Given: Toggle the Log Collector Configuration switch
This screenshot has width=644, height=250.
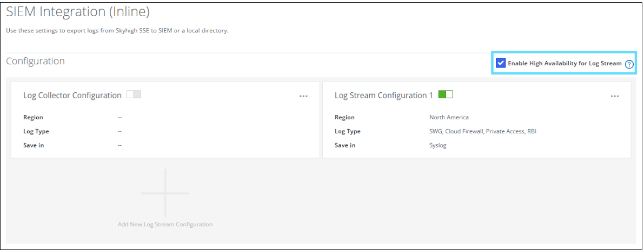Looking at the screenshot, I should pos(134,94).
